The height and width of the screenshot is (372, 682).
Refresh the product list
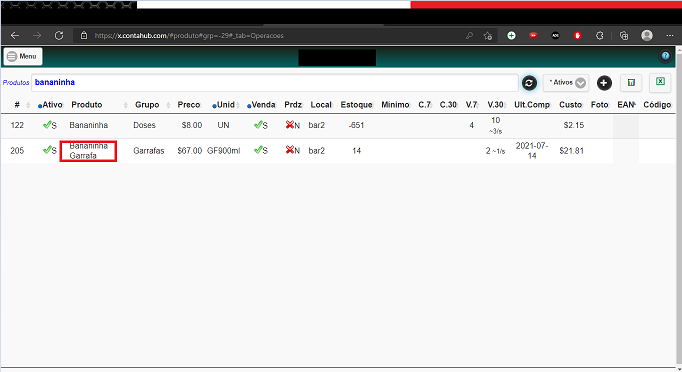[529, 83]
